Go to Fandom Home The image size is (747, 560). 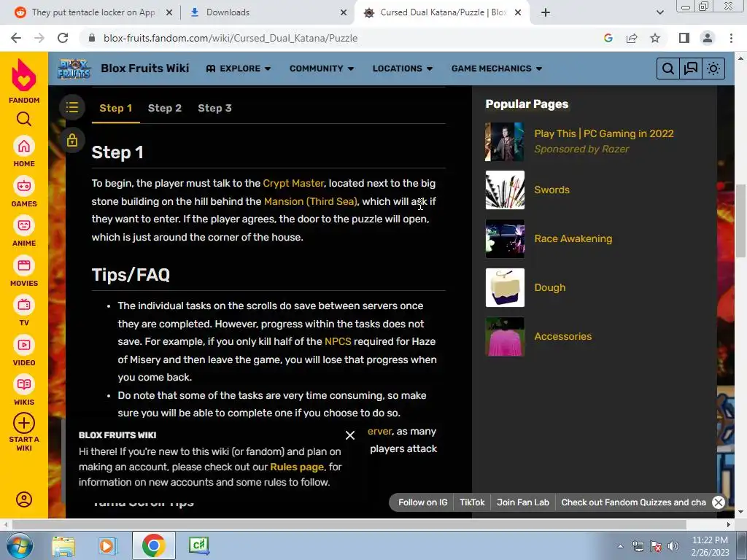pyautogui.click(x=24, y=152)
